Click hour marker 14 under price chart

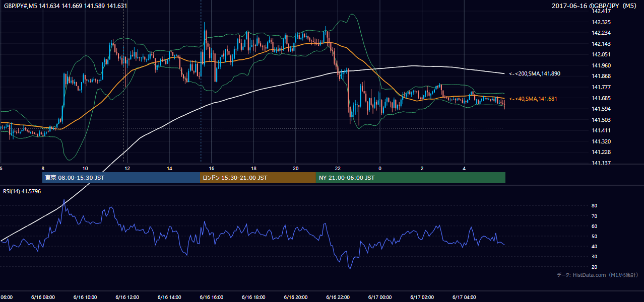point(169,168)
